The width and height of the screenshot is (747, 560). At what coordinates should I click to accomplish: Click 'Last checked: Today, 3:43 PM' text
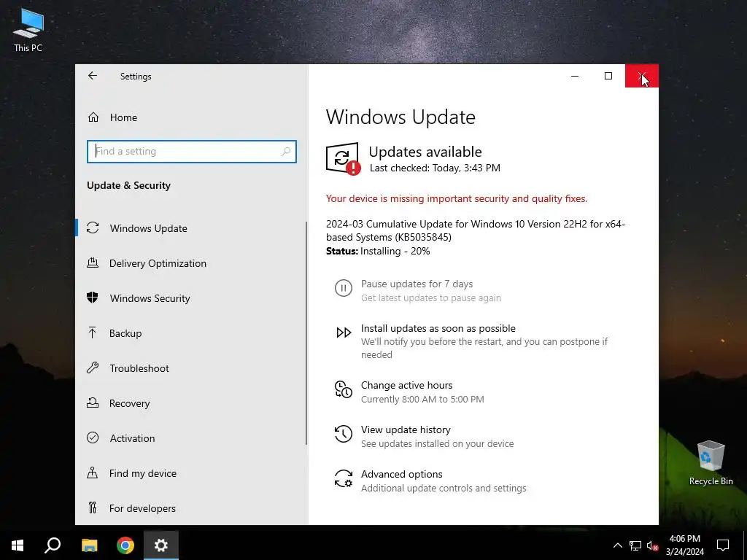[435, 168]
